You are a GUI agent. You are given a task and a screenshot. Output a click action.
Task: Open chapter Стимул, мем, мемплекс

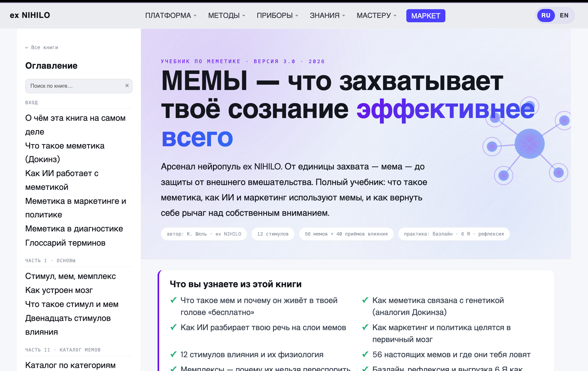point(71,276)
